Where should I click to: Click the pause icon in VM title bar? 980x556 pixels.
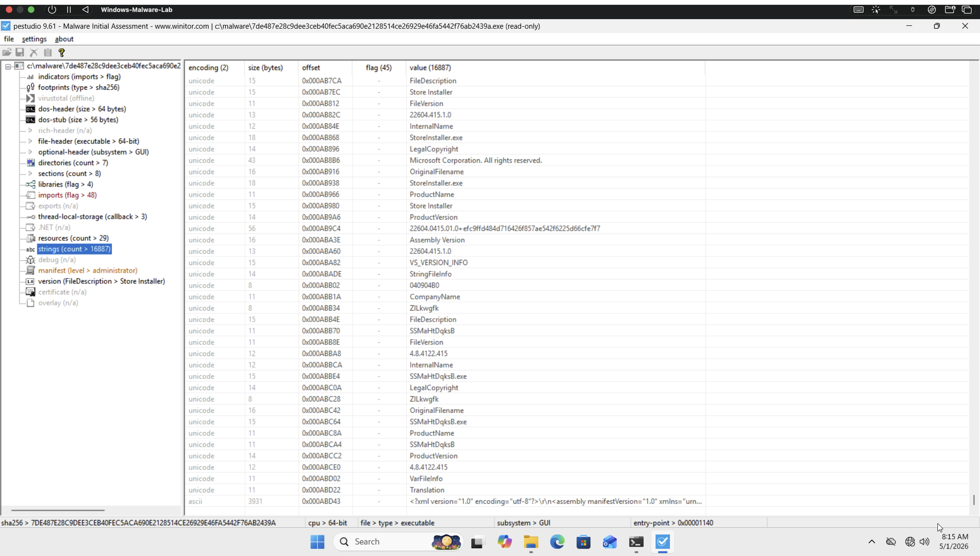pos(69,10)
